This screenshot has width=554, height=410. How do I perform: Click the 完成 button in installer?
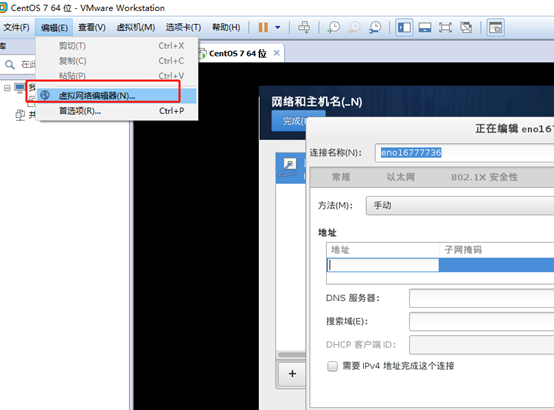289,121
